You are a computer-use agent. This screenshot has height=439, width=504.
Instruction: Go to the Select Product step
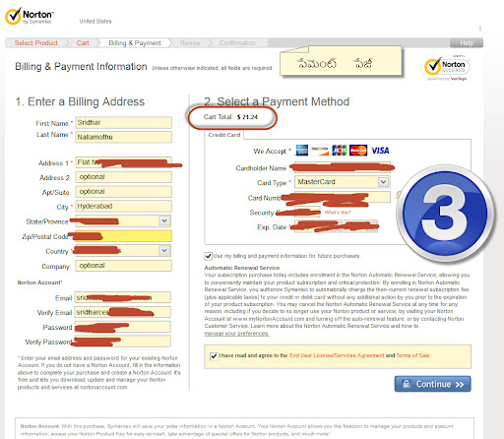tap(36, 43)
